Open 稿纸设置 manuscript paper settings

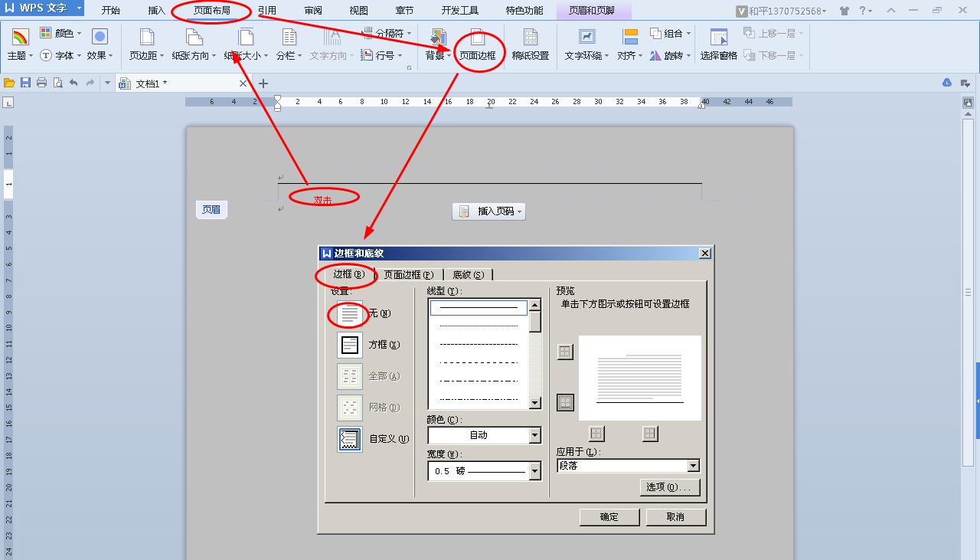coord(531,44)
